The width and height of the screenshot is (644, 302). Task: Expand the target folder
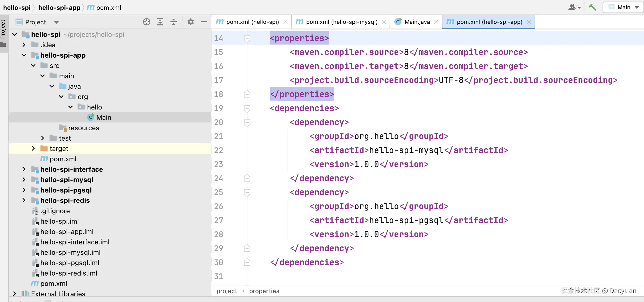pyautogui.click(x=33, y=149)
